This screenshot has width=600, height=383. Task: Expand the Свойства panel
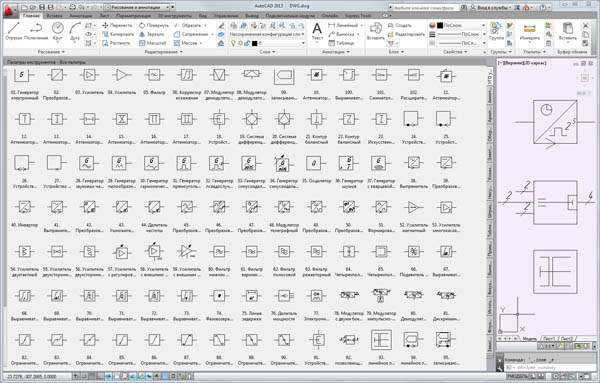[x=455, y=52]
